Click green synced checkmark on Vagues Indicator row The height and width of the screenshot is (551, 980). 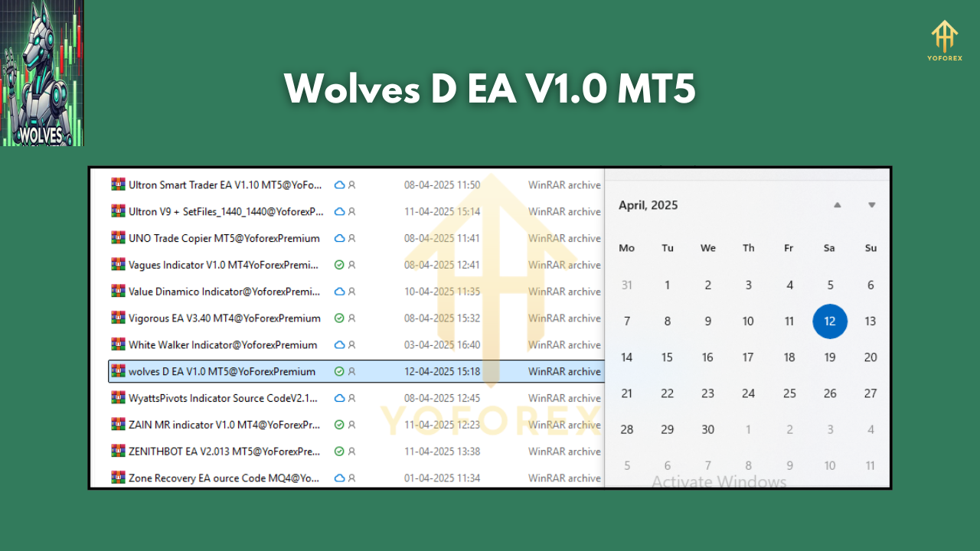339,265
